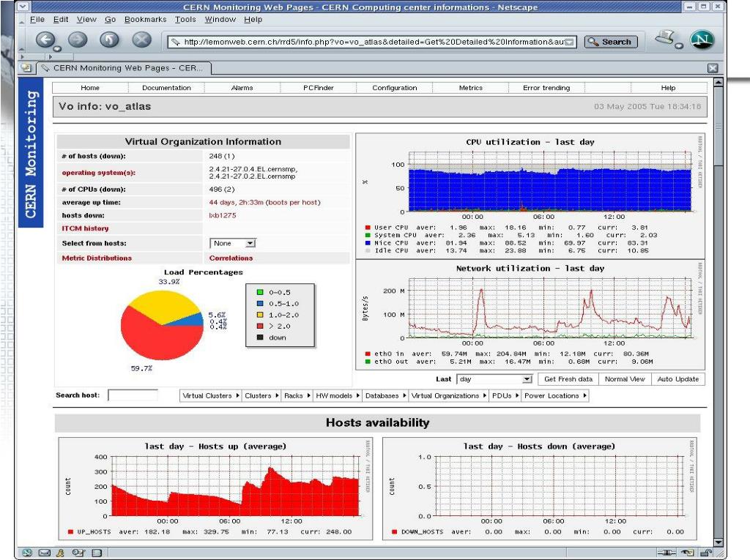Click the CPU utilization last day graph

coord(530,196)
